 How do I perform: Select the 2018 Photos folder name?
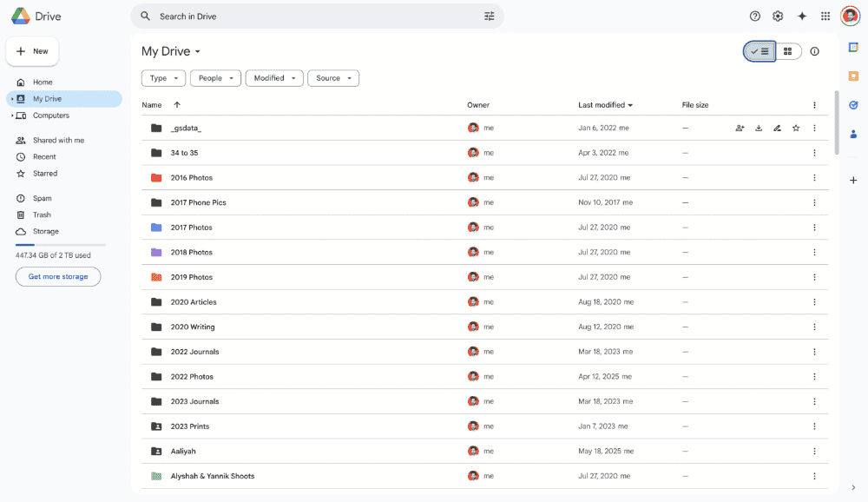click(x=192, y=252)
